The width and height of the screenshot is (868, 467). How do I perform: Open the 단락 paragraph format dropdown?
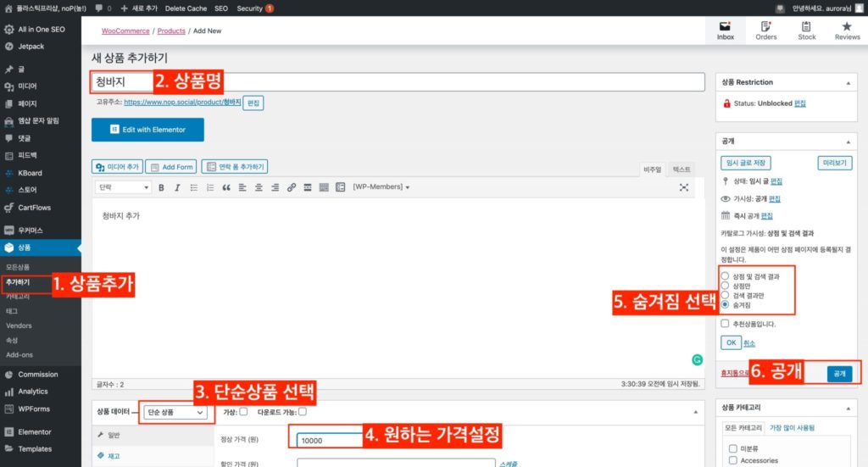coord(123,187)
